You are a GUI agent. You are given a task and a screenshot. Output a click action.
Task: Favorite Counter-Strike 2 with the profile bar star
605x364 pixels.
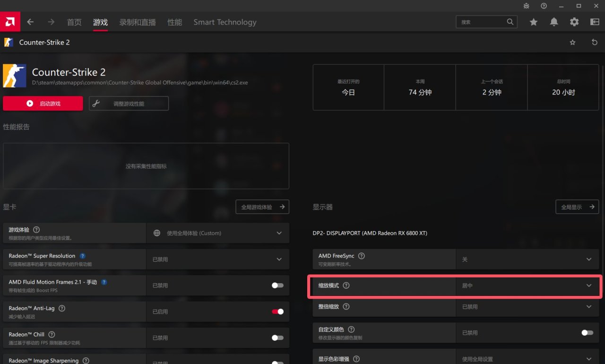coord(572,43)
